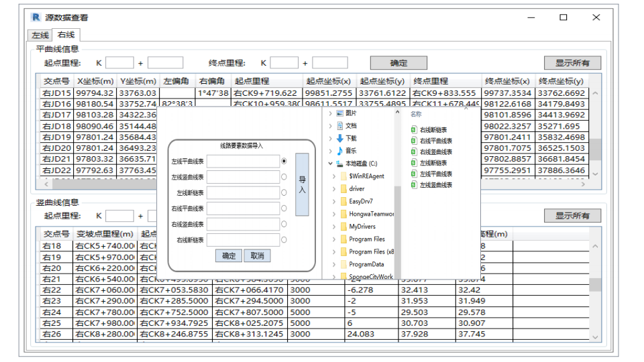Expand the 下载 tree node chevron
Screen dimensions: 644x362
330,139
